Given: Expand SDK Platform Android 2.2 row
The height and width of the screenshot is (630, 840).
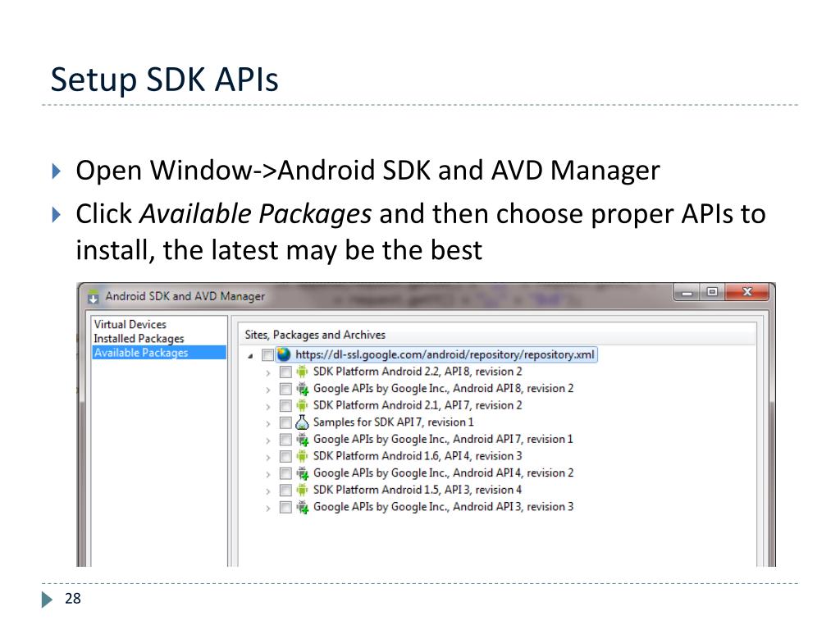Looking at the screenshot, I should pos(268,373).
